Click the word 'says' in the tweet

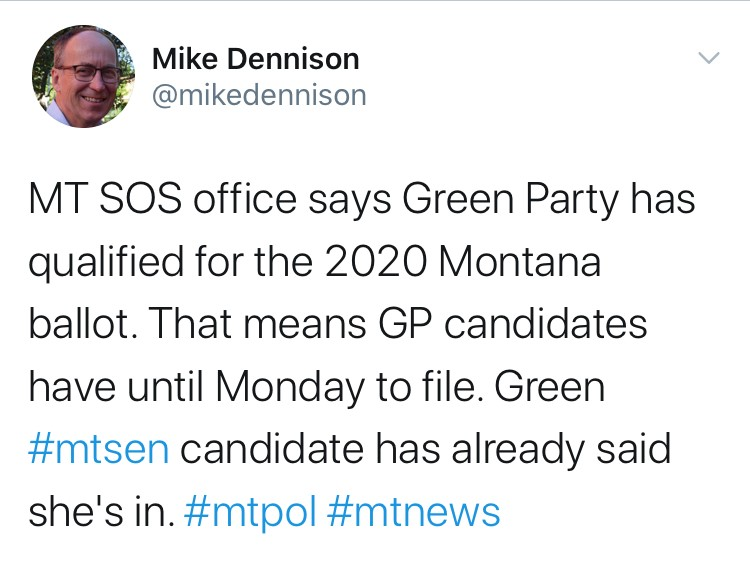coord(349,201)
